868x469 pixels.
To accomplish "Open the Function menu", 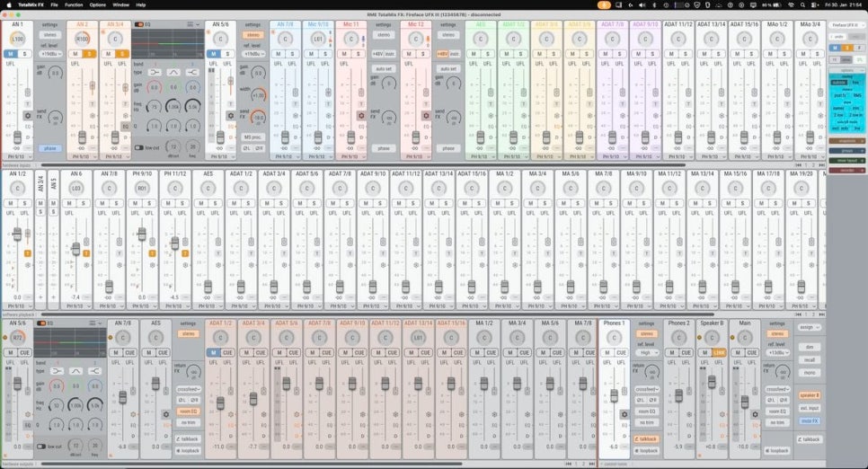I will pyautogui.click(x=74, y=4).
